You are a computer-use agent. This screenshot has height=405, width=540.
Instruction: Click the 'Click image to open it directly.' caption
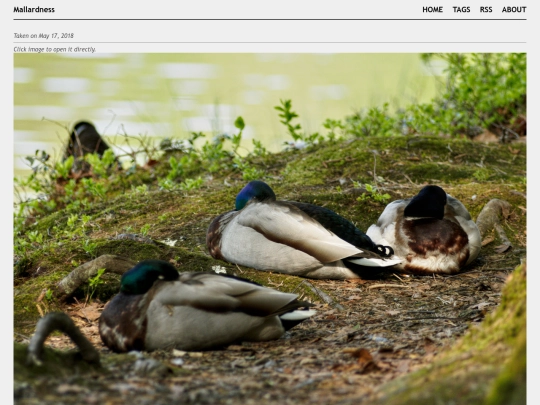pyautogui.click(x=55, y=49)
